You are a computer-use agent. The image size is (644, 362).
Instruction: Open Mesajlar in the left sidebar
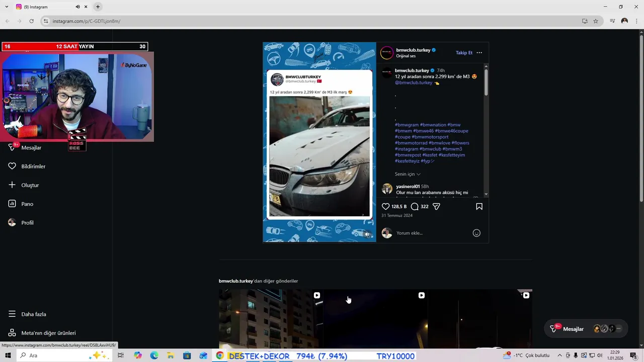click(25, 148)
